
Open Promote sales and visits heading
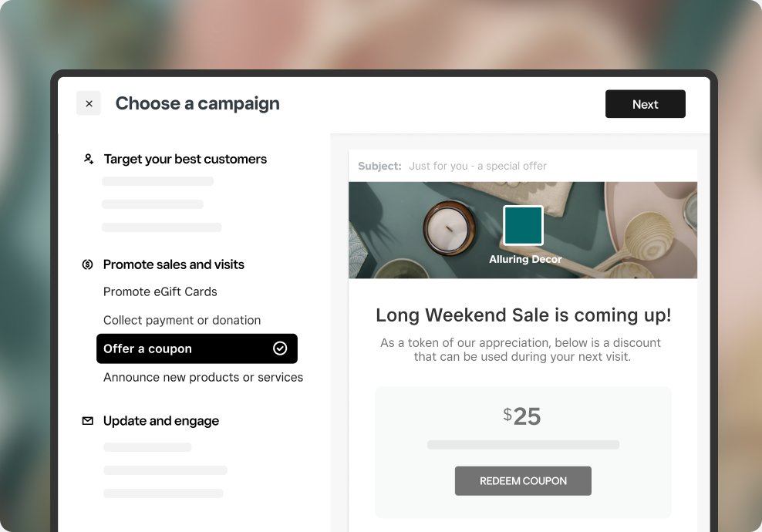(174, 264)
